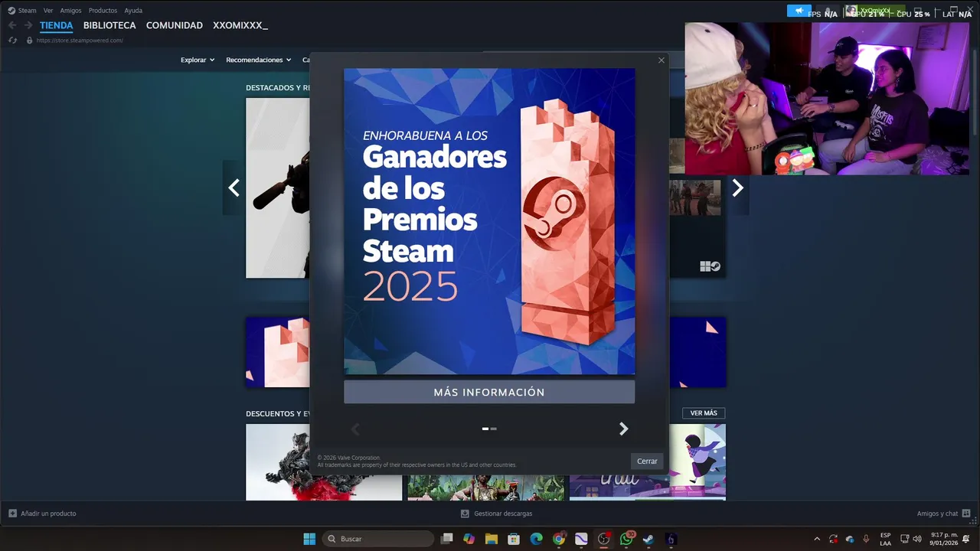Show hidden system tray icons

tap(817, 539)
